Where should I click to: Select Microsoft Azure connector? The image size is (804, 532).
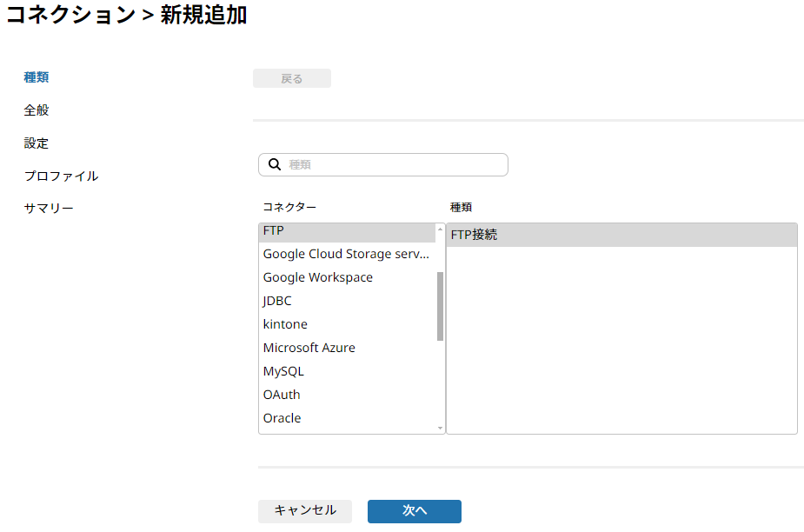tap(347, 348)
